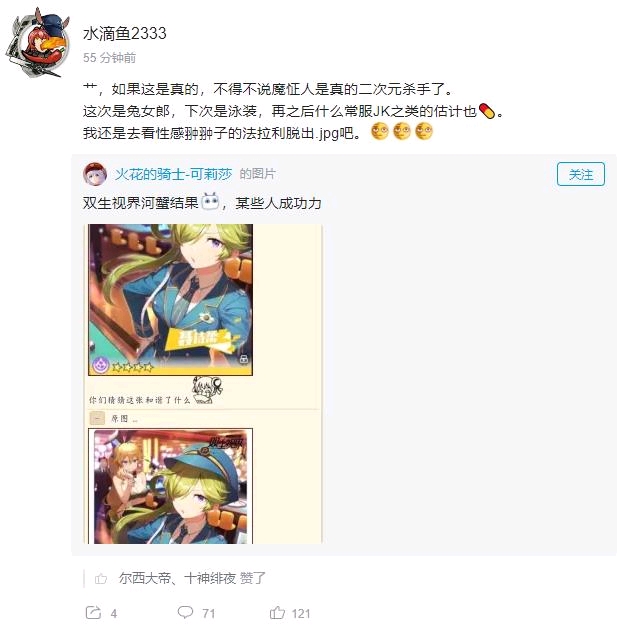The height and width of the screenshot is (628, 617).
Task: Click the share icon beside count 4
Action: pos(93,613)
